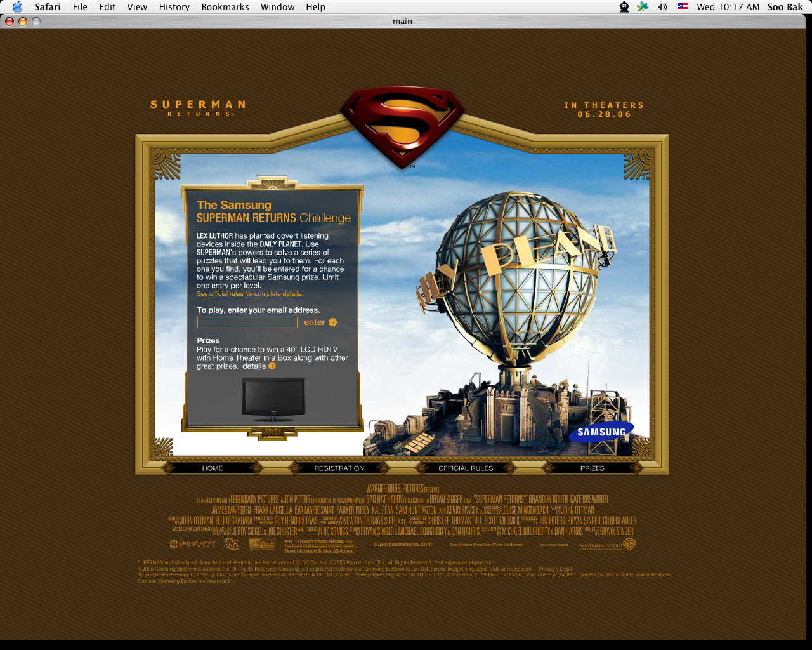Go to the PRIZES tab
This screenshot has height=650, width=812.
(x=593, y=468)
